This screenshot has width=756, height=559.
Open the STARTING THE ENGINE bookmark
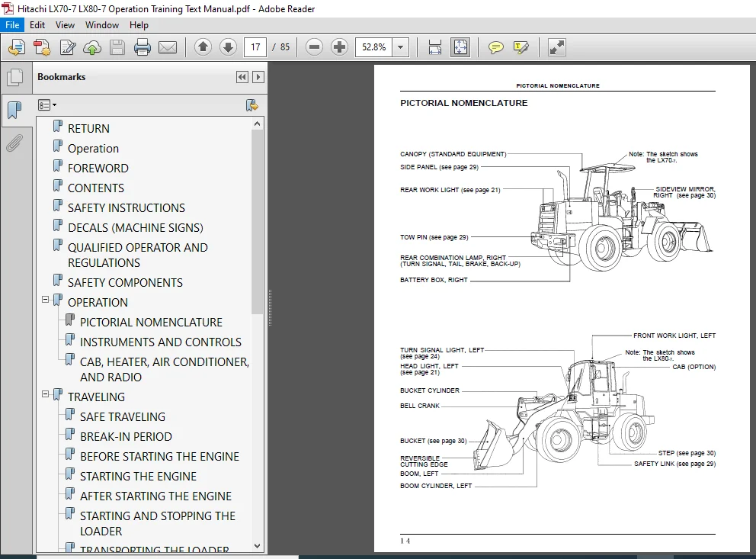click(x=139, y=476)
